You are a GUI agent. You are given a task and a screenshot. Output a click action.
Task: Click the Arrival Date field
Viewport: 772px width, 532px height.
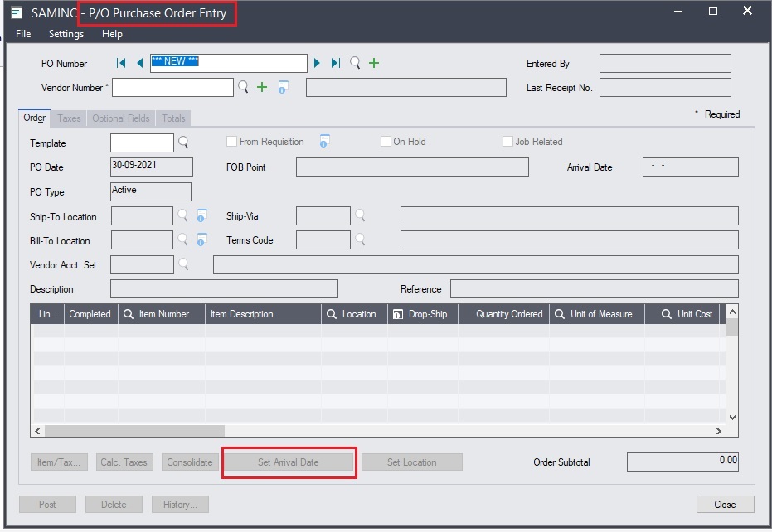[x=690, y=167]
